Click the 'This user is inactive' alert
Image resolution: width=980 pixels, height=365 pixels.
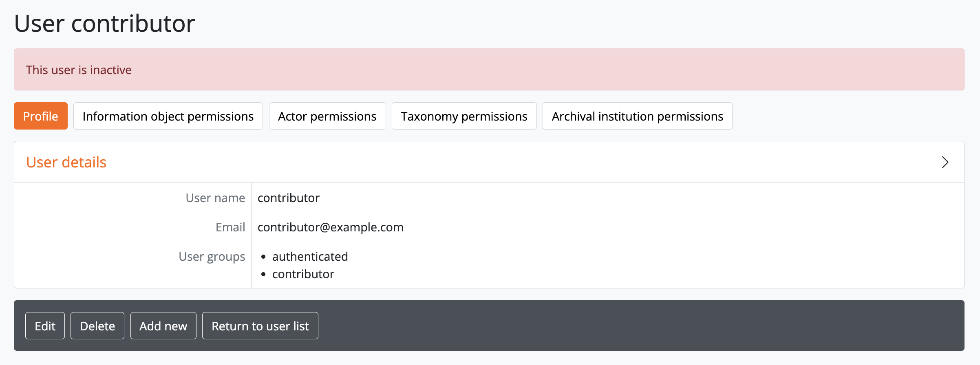point(79,70)
